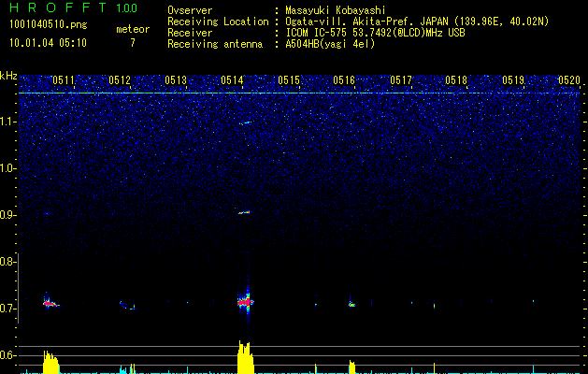Click the 0516 time marker
Screen dimensions: 588x374
tap(344, 79)
